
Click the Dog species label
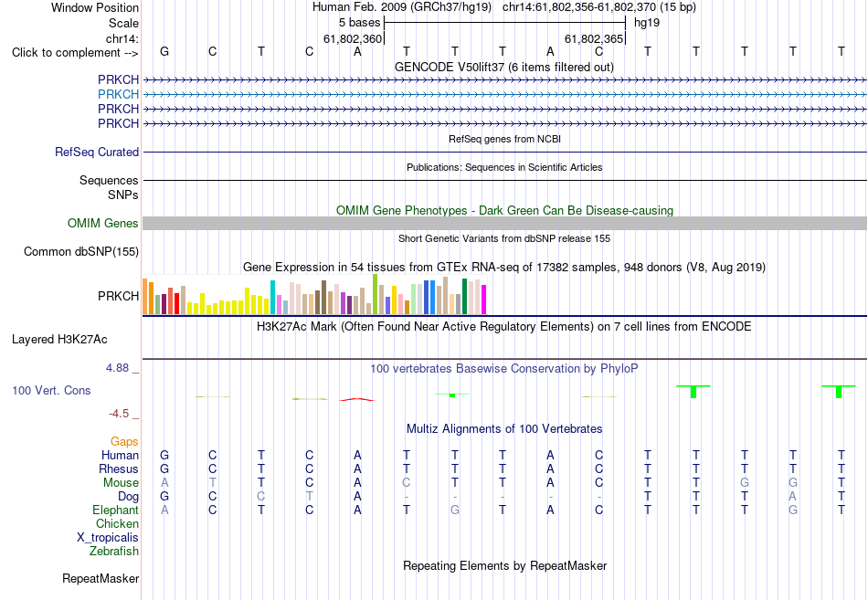129,497
